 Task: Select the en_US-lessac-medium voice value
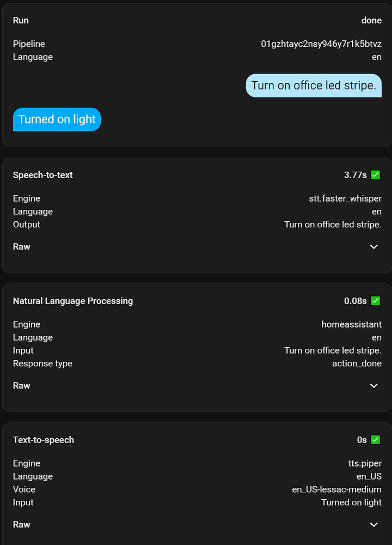(x=337, y=489)
